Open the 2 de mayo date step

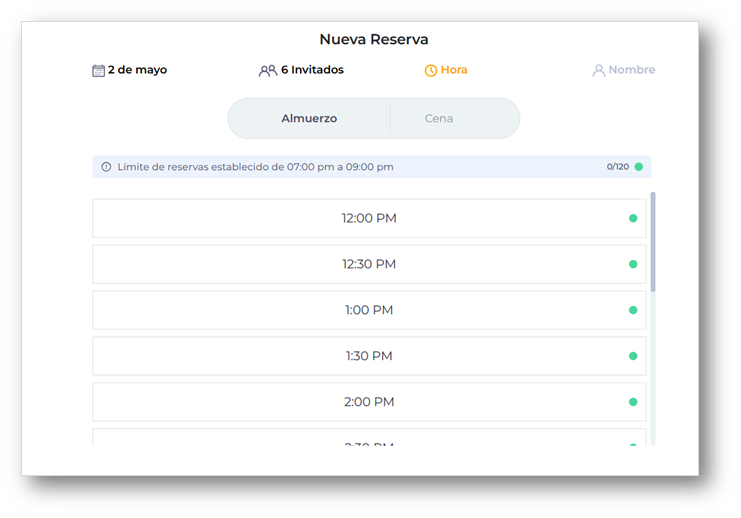137,70
